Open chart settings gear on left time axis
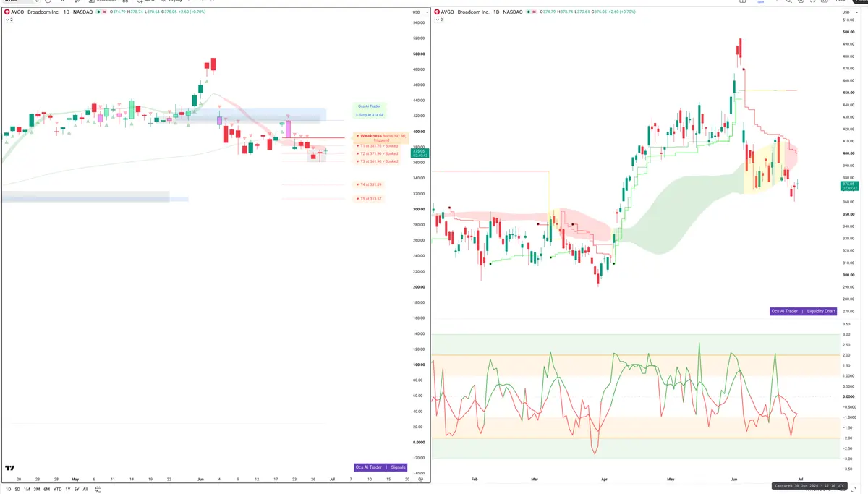This screenshot has width=868, height=494. pyautogui.click(x=420, y=479)
